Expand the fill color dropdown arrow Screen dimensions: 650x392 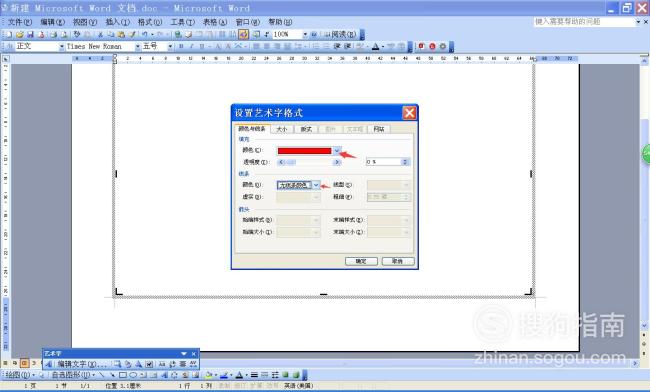337,151
